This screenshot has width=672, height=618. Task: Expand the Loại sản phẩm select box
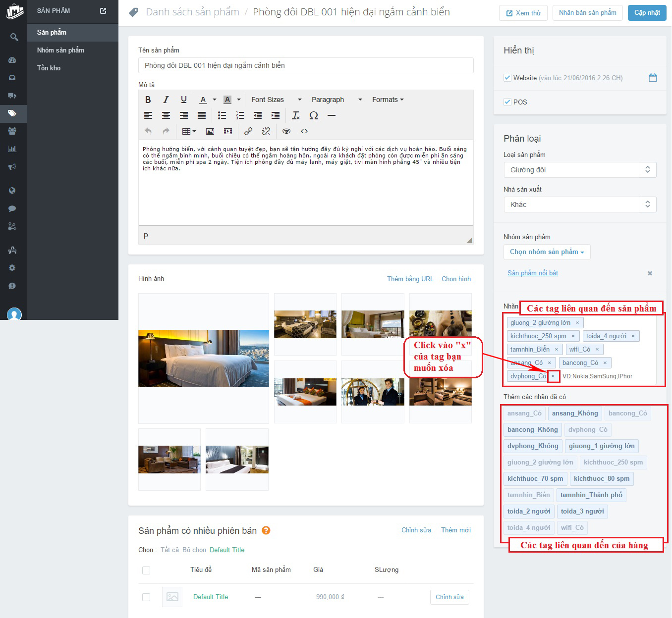point(579,170)
